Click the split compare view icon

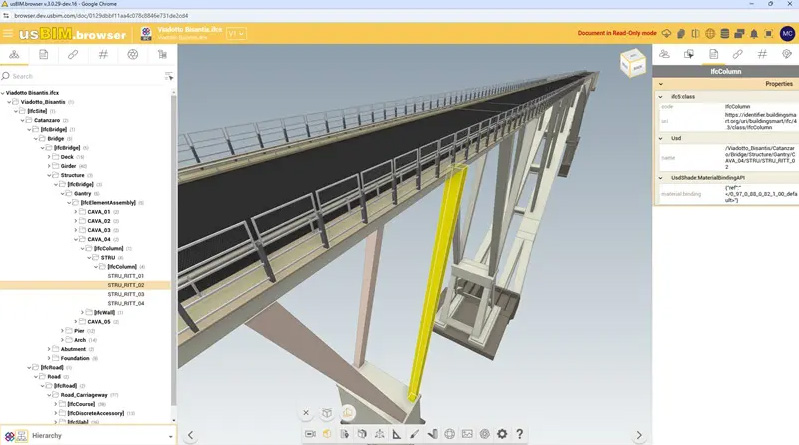[x=695, y=34]
